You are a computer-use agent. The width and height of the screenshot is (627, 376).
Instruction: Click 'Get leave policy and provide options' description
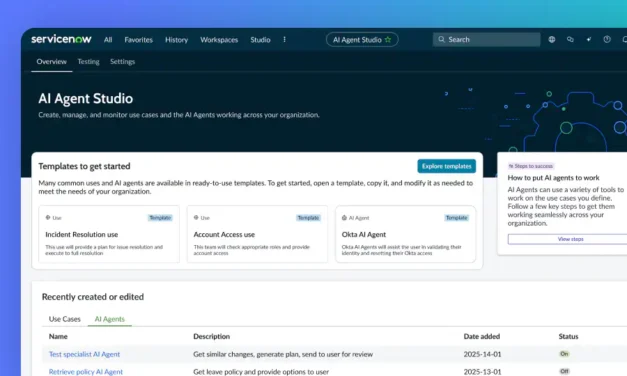coord(261,372)
